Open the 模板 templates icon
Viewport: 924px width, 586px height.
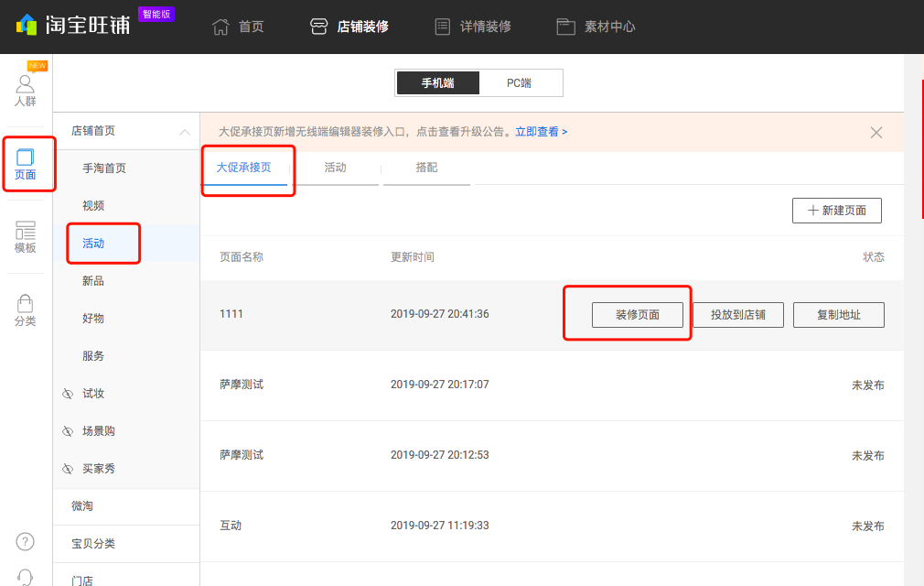point(25,236)
